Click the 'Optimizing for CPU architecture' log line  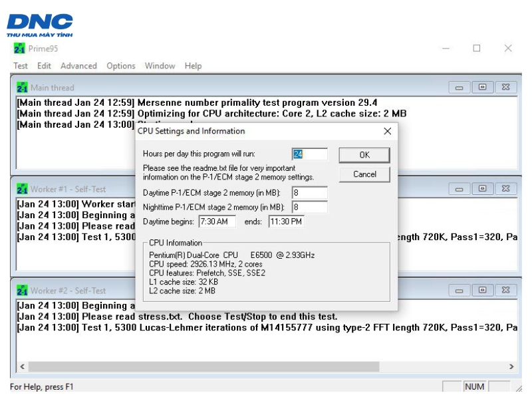(211, 114)
